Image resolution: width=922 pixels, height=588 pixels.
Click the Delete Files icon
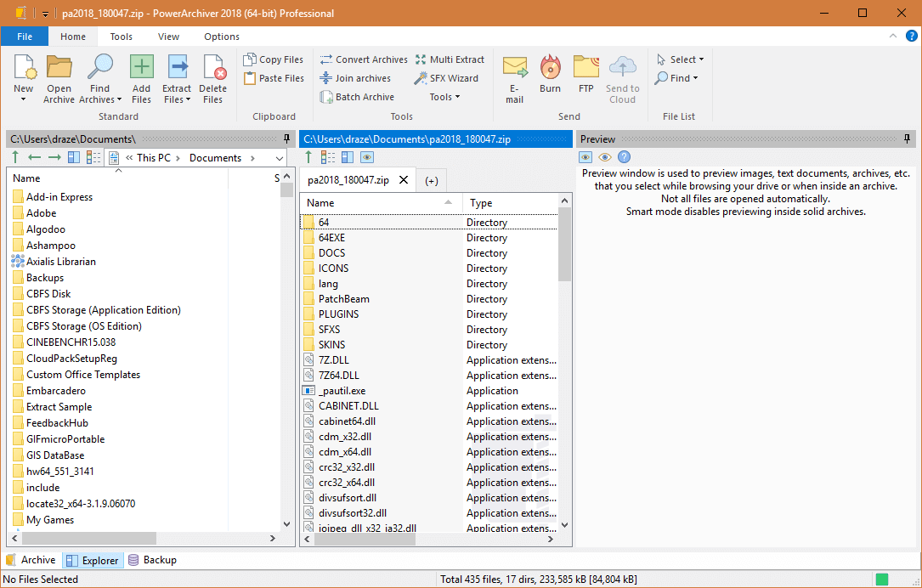(212, 67)
